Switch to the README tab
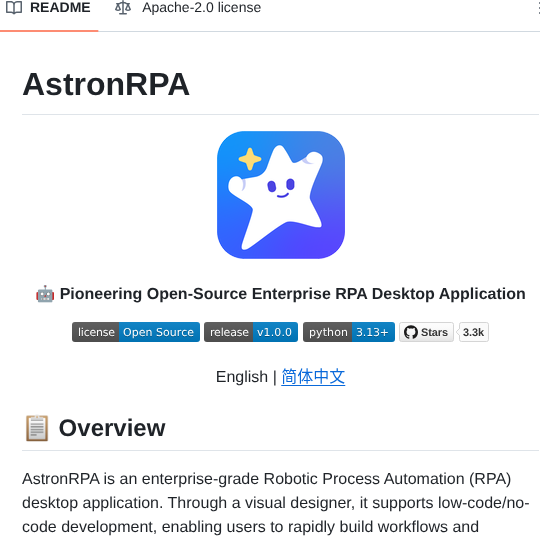540x539 pixels. point(49,8)
